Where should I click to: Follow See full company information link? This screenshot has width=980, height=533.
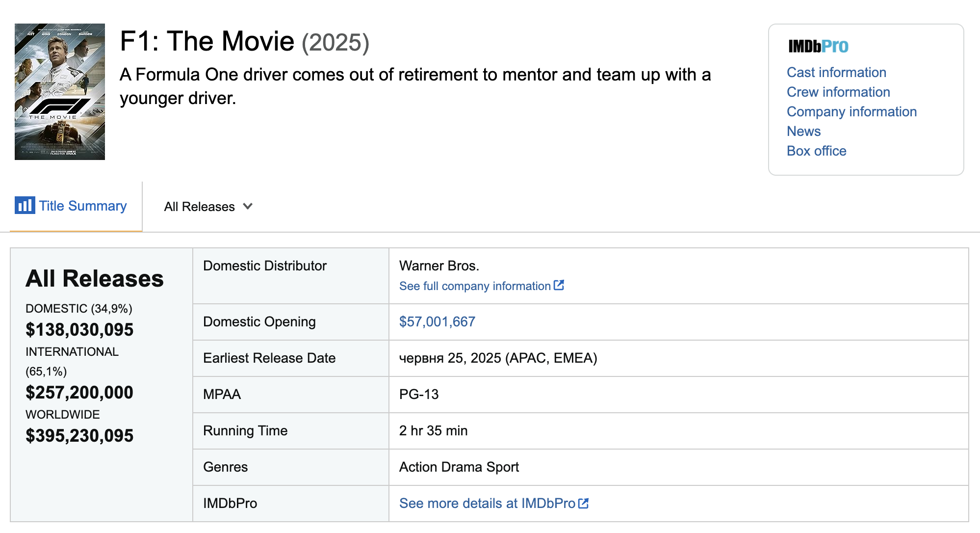tap(475, 286)
